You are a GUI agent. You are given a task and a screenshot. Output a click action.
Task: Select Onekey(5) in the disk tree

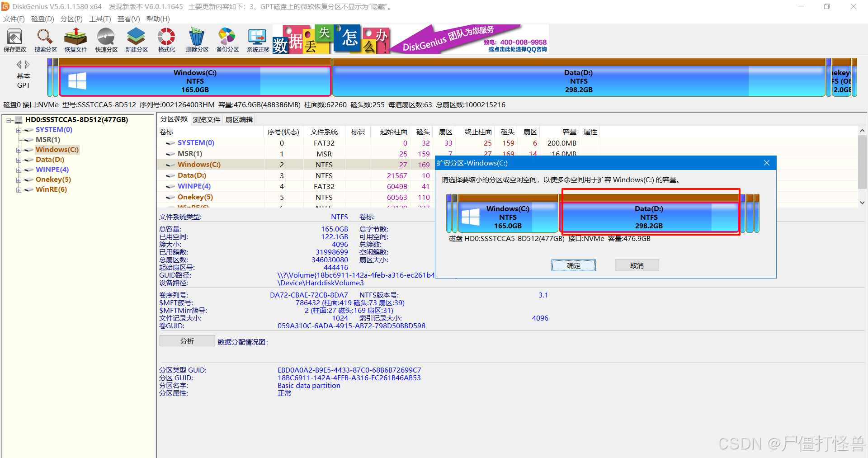[x=53, y=179]
